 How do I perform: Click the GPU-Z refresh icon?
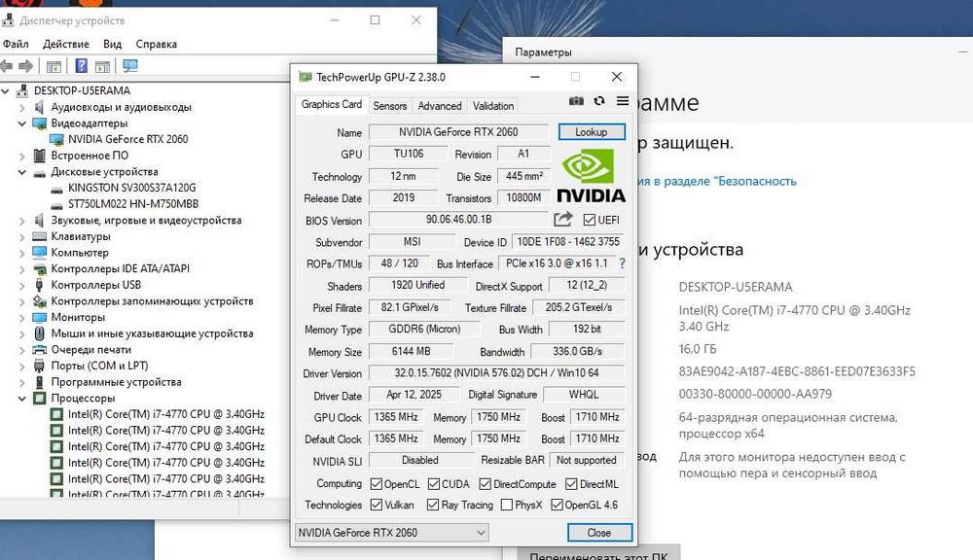(599, 101)
